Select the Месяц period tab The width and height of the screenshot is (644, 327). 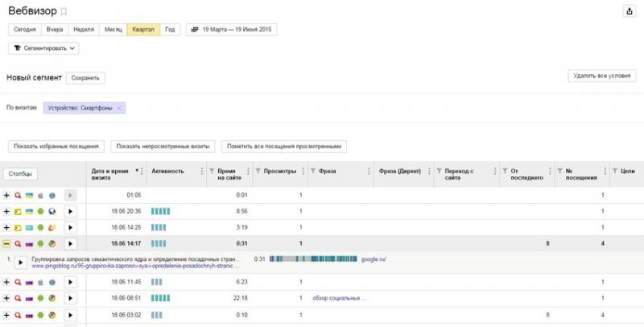click(113, 30)
